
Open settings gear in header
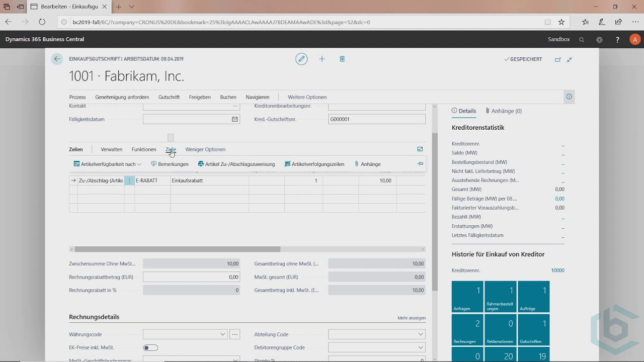pos(599,40)
